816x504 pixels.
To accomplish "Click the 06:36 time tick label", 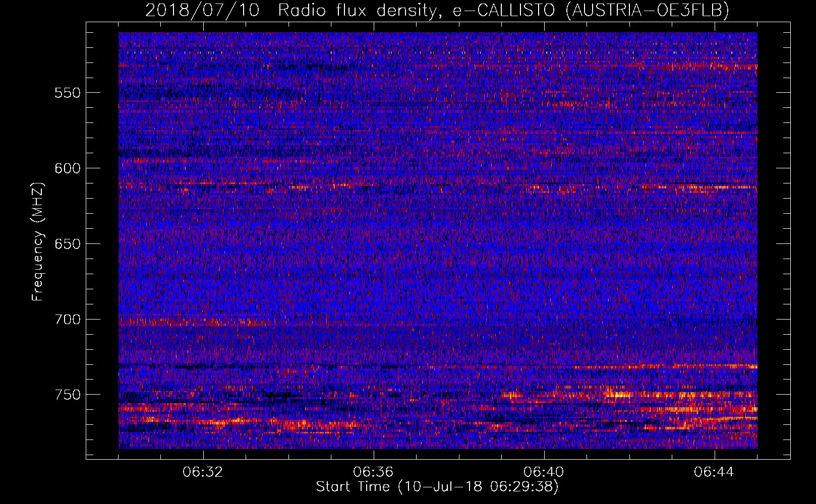I will click(373, 472).
